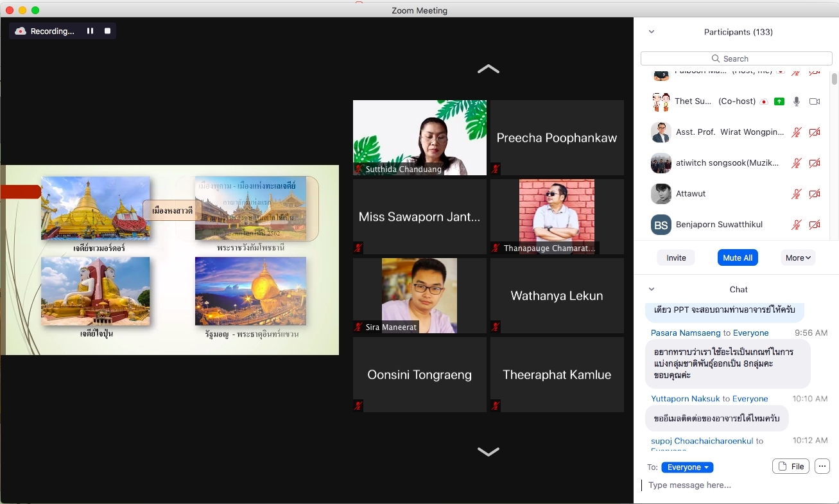Click the green screen-share icon for Thet Su

coord(779,101)
